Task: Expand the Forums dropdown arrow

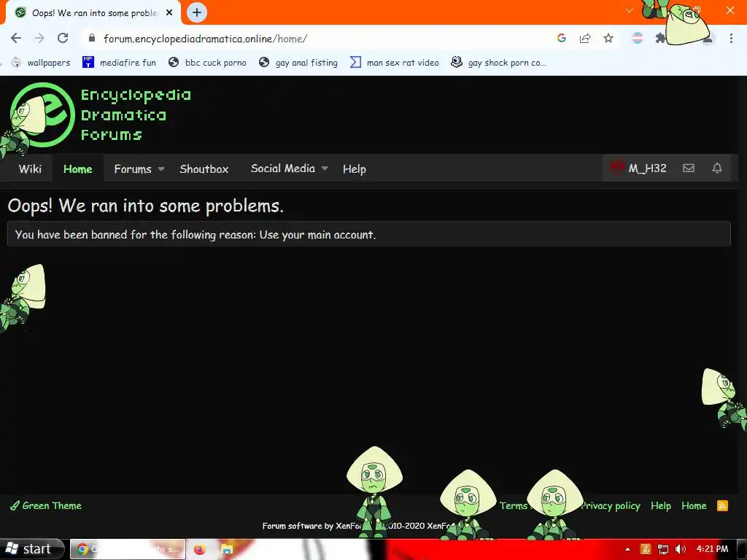Action: click(x=161, y=169)
